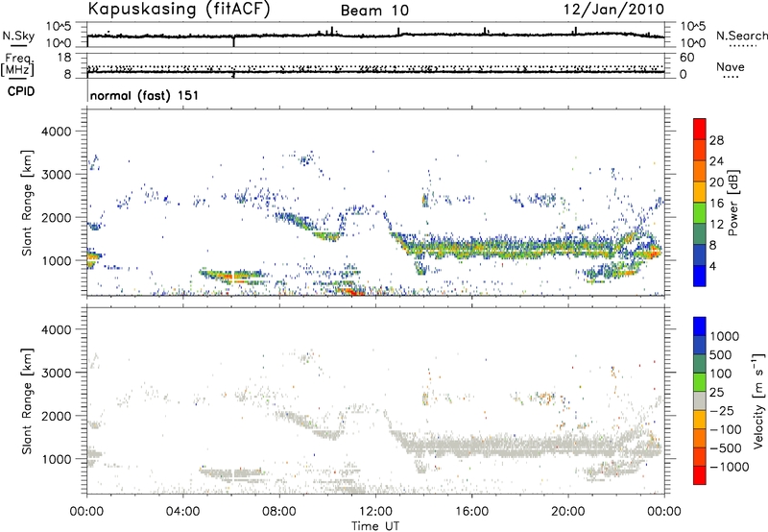Click the power panel's '4000' range tick
The height and width of the screenshot is (532, 768).
click(x=57, y=132)
